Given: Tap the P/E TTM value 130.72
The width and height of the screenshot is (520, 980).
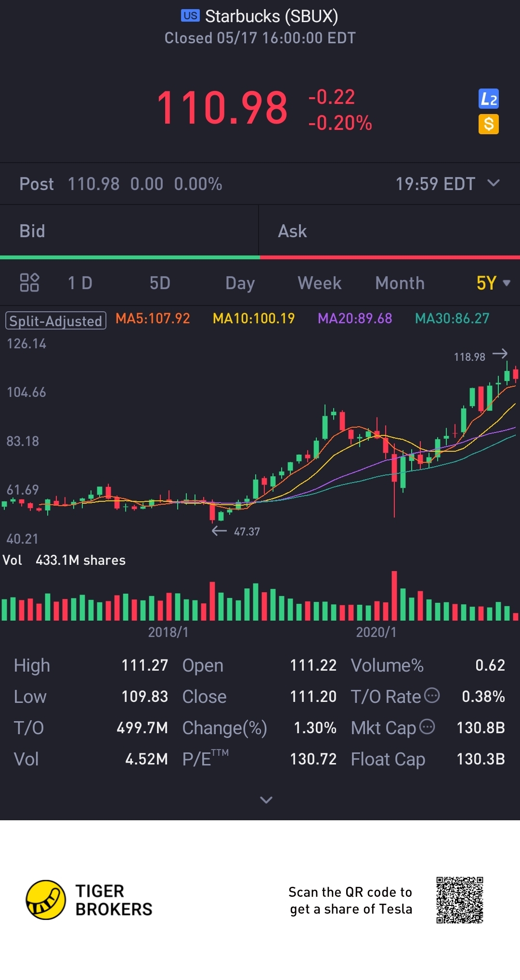Looking at the screenshot, I should (313, 759).
